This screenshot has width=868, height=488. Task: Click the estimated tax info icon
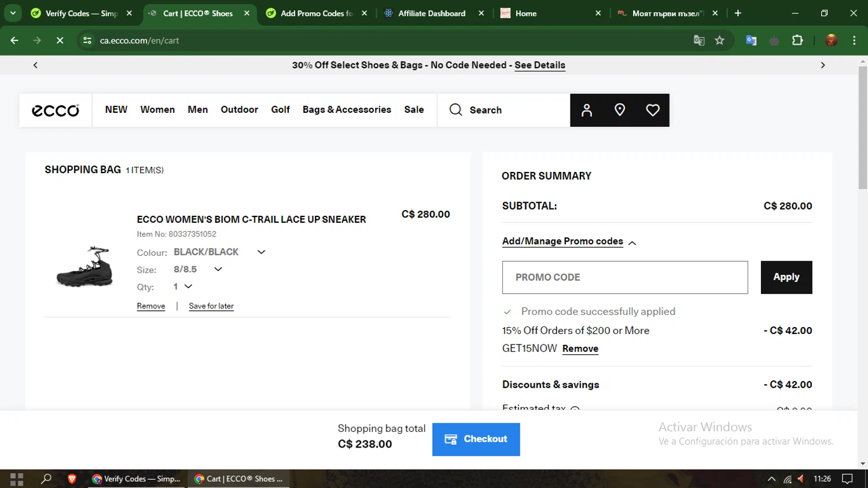coord(575,409)
